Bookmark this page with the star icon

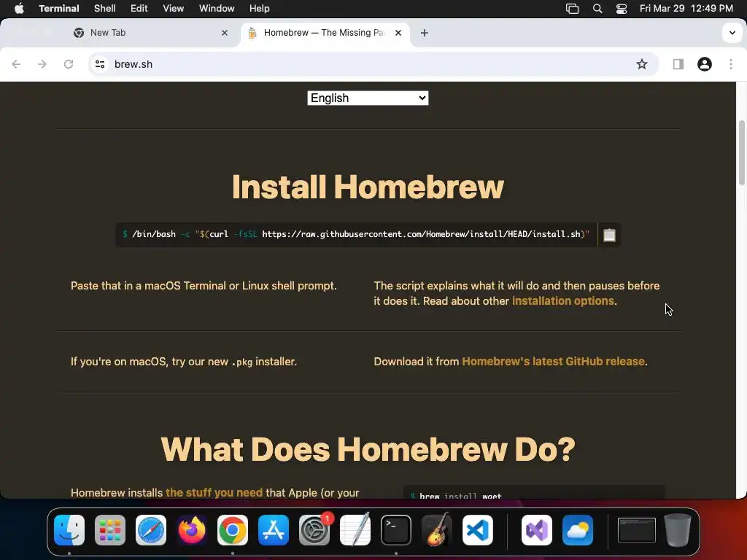[642, 64]
